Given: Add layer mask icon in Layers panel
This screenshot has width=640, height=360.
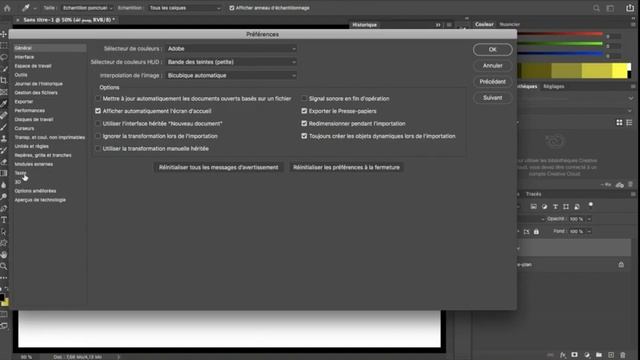Looking at the screenshot, I should (574, 355).
